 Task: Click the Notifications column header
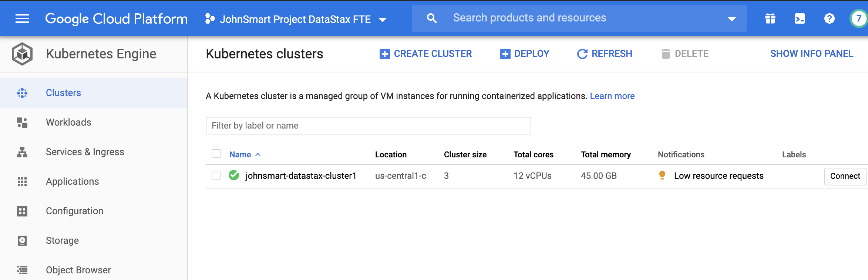coord(681,154)
